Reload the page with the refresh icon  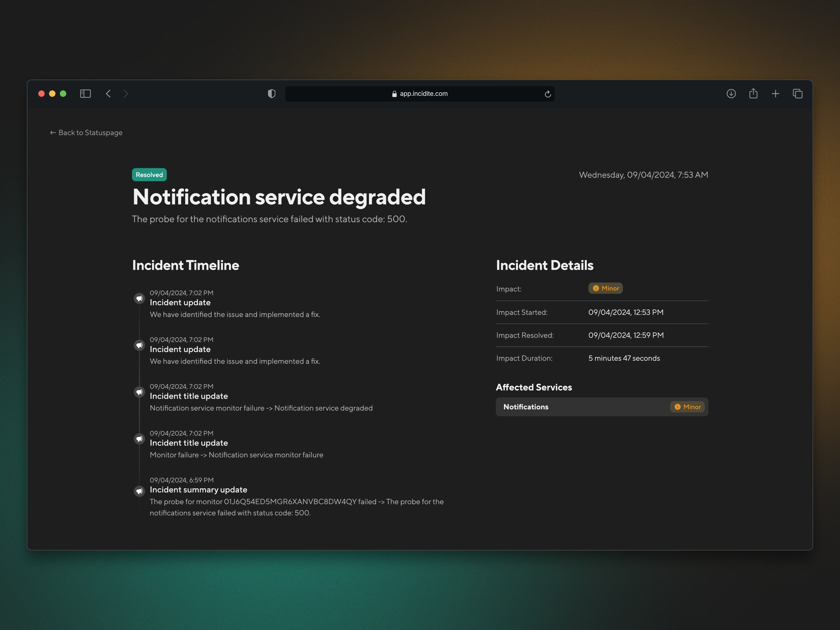coord(548,94)
